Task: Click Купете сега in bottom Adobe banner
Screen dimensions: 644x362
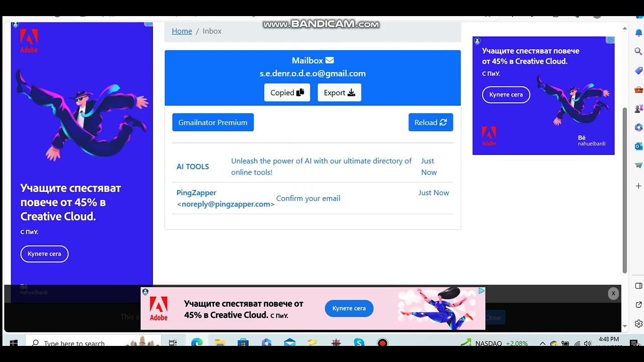Action: point(349,308)
